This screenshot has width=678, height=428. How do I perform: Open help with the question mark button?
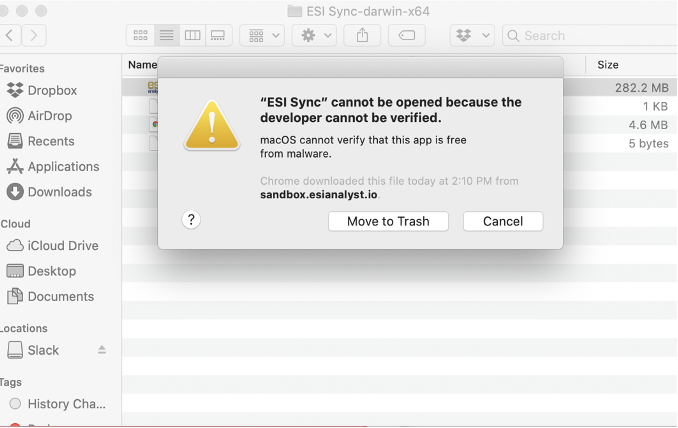tap(191, 220)
